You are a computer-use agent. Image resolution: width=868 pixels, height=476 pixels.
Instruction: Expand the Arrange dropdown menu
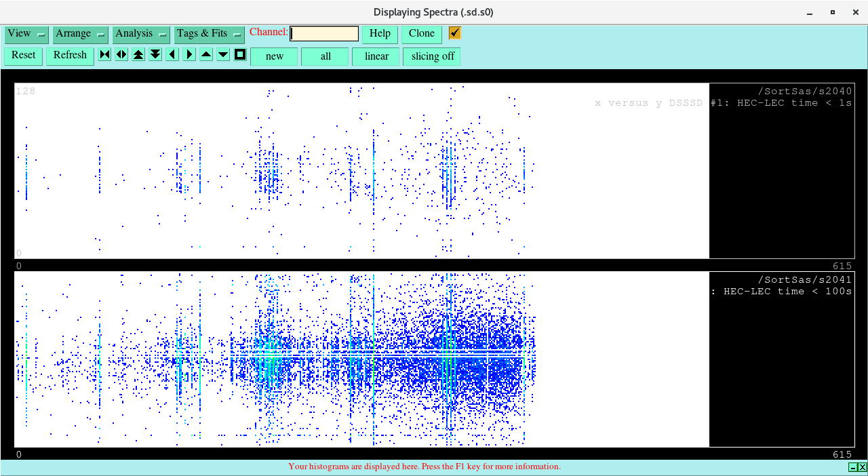click(x=81, y=34)
